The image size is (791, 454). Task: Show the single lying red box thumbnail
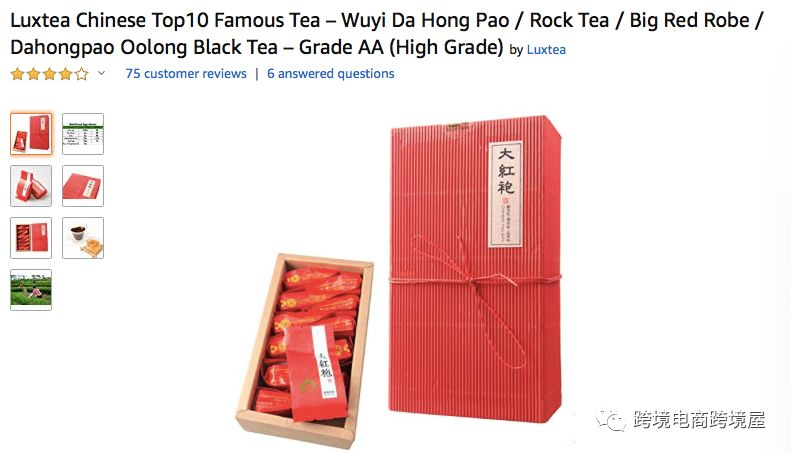pos(83,186)
